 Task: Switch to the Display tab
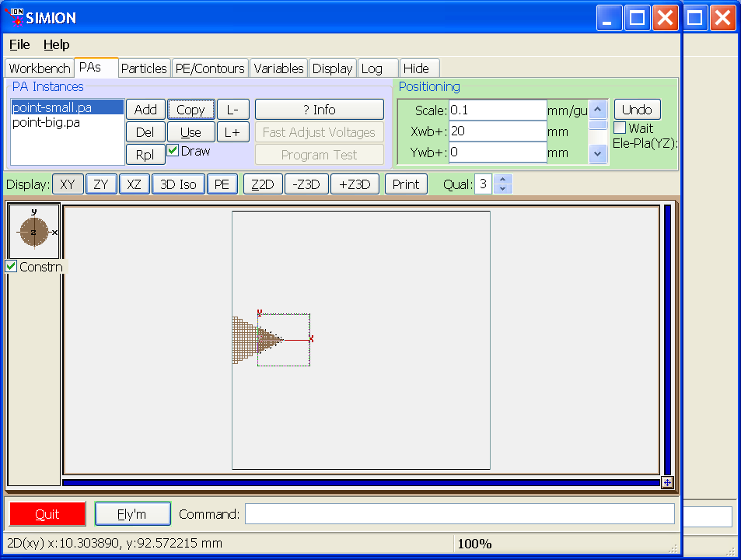coord(332,68)
